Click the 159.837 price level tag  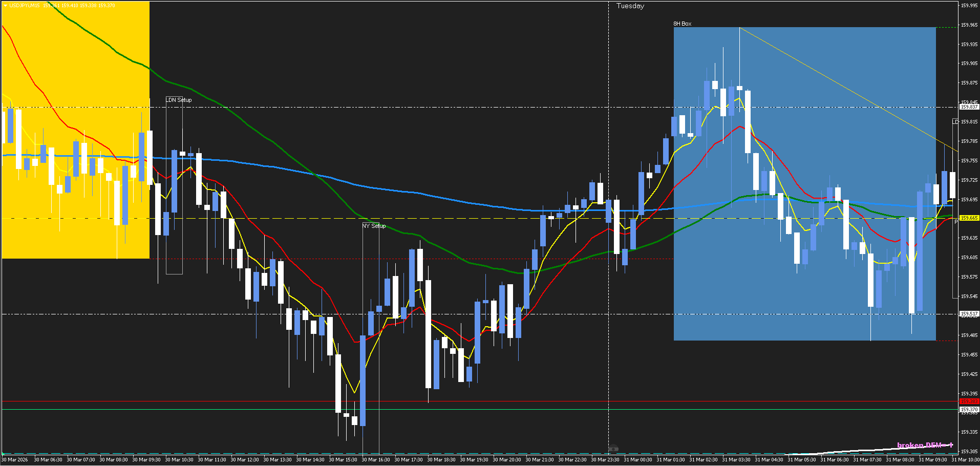pyautogui.click(x=969, y=107)
